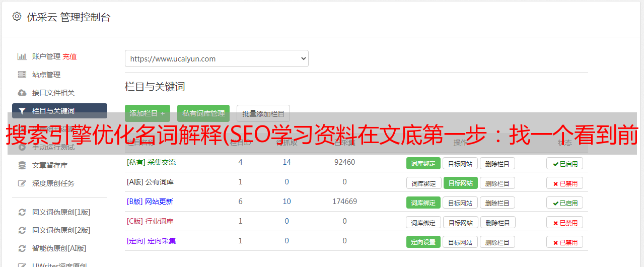Open the site URL dropdown https://www.ucaiyun.com

(x=217, y=58)
